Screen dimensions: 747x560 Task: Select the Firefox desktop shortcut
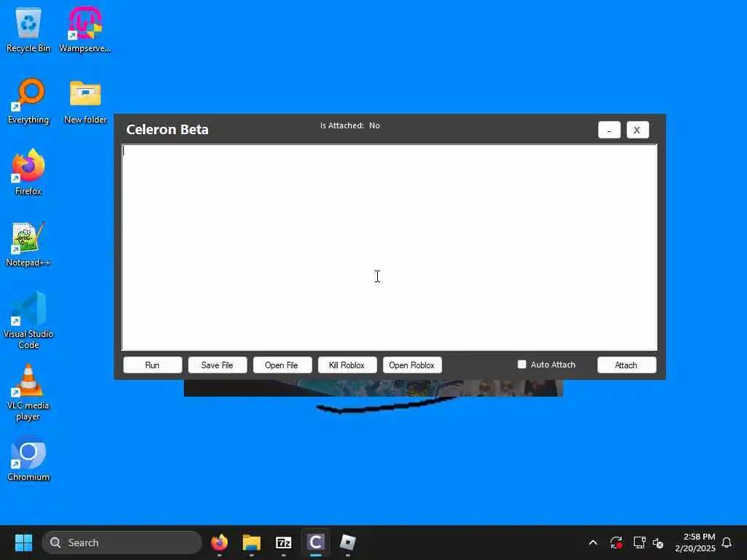[x=28, y=172]
